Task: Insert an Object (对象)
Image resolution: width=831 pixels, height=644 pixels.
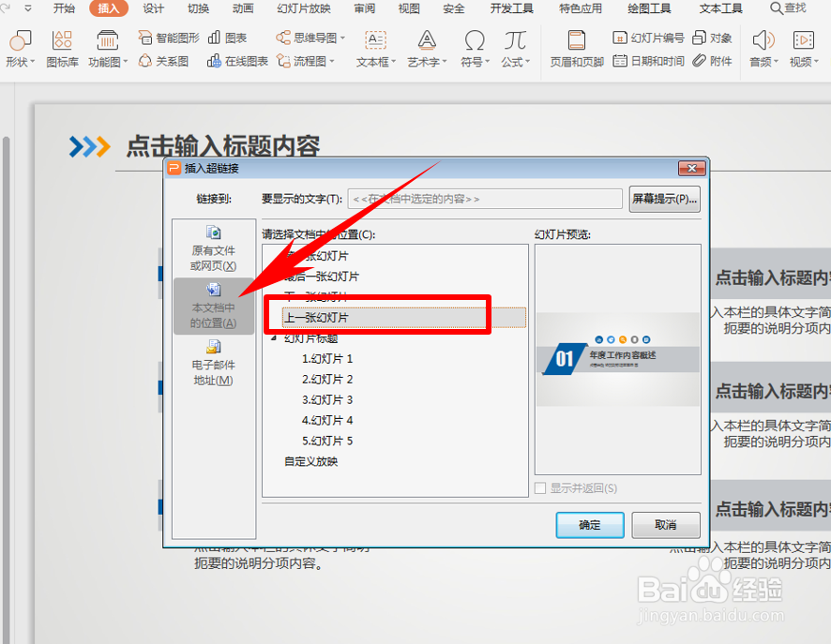Action: (x=712, y=37)
